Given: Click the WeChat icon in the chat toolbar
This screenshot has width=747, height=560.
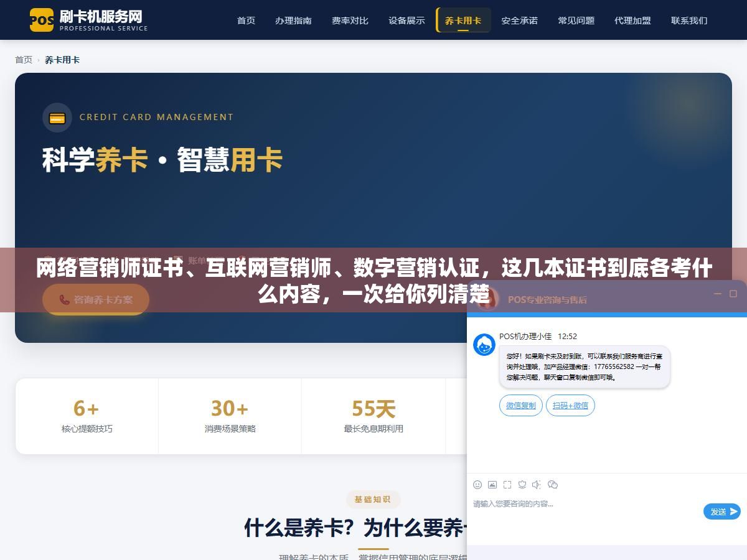Looking at the screenshot, I should pyautogui.click(x=553, y=484).
